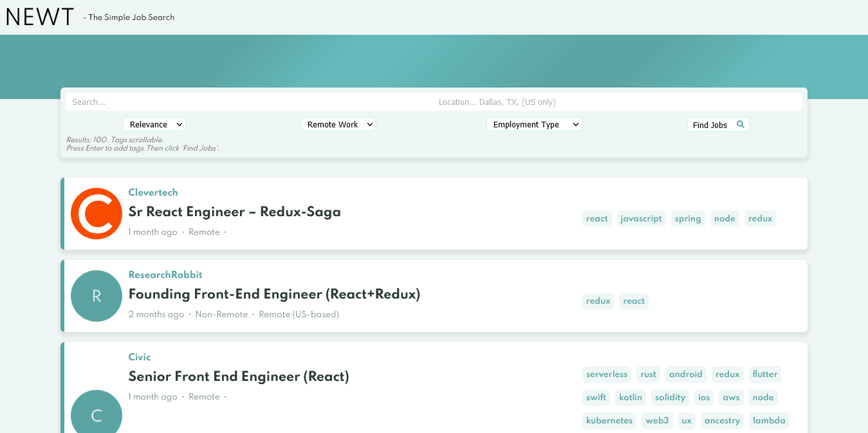Open the Senior Front End Engineer (React) job
Image resolution: width=868 pixels, height=433 pixels.
coord(239,376)
